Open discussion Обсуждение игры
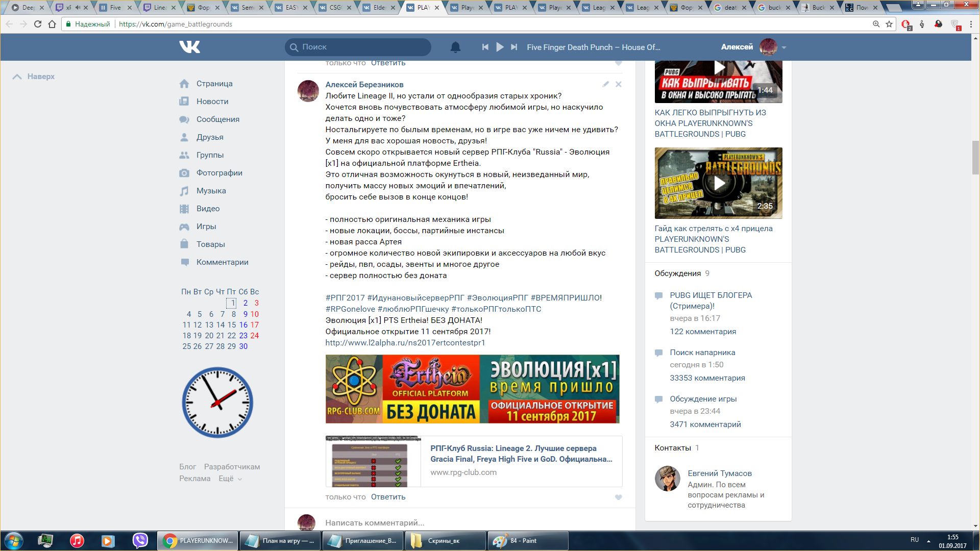The width and height of the screenshot is (980, 551). [703, 399]
